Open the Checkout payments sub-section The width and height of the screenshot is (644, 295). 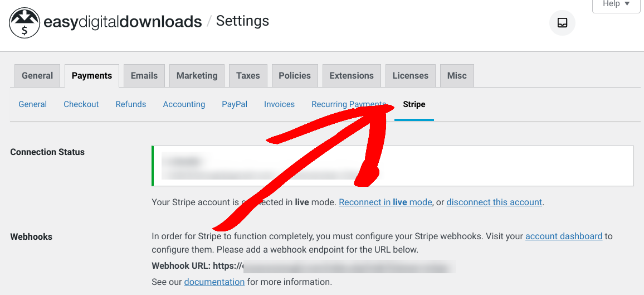[x=81, y=104]
